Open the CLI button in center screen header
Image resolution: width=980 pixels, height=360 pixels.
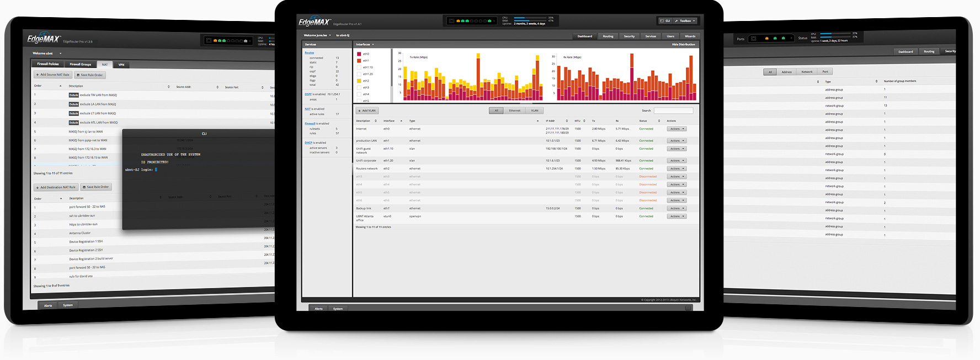[665, 20]
